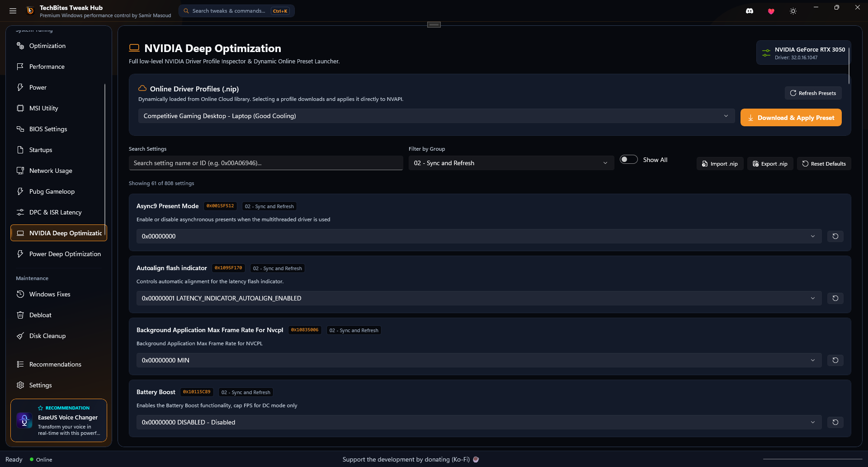Open Windows Fixes page

click(58, 294)
